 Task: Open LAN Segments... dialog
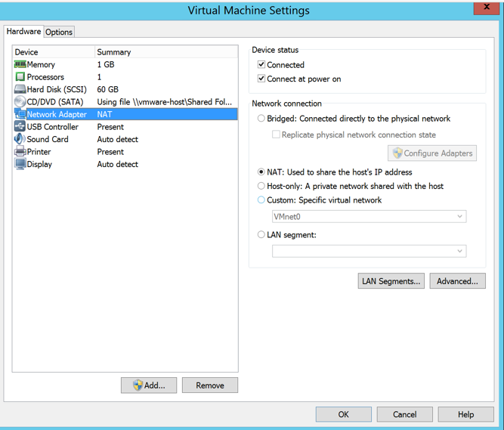pyautogui.click(x=391, y=281)
